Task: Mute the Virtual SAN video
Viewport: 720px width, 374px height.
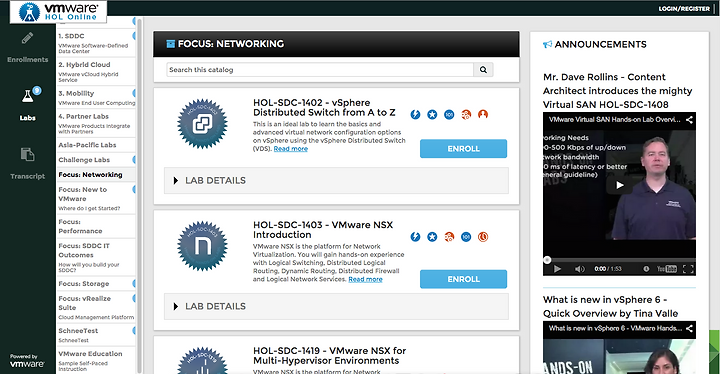Action: pyautogui.click(x=579, y=269)
